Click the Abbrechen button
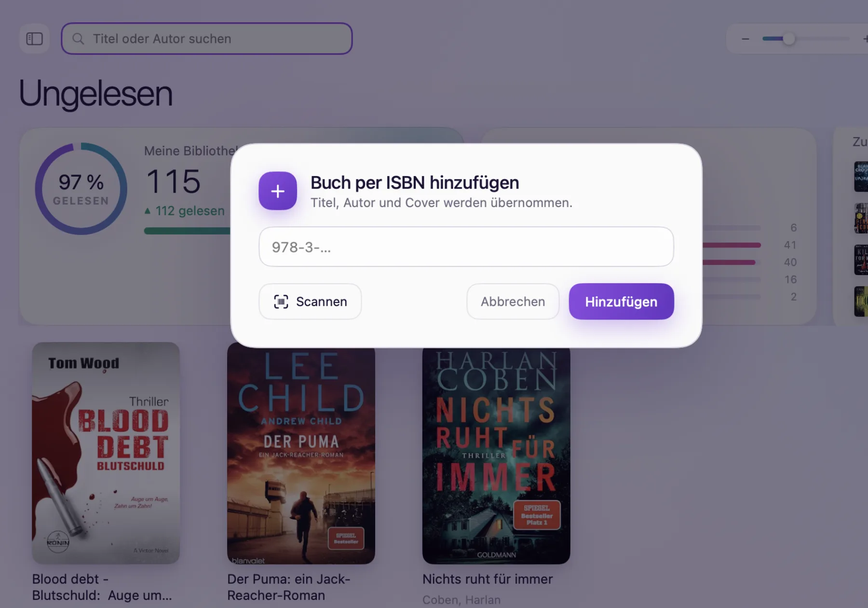 click(513, 302)
